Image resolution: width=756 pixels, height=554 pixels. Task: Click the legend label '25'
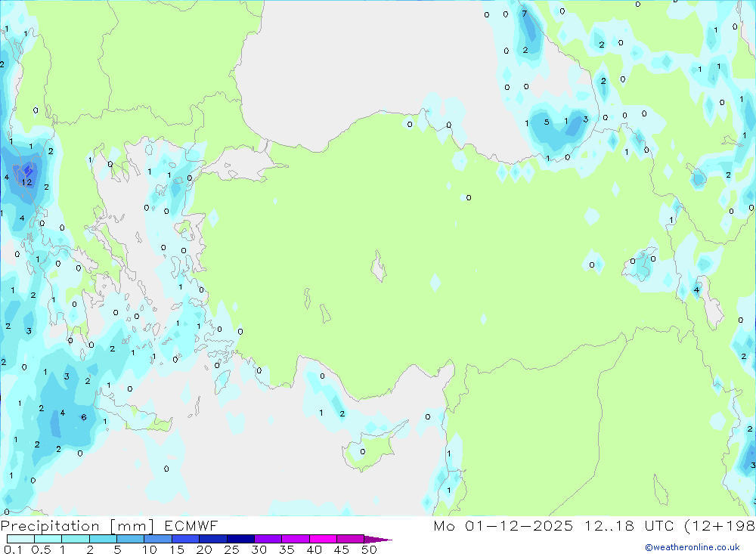(231, 549)
